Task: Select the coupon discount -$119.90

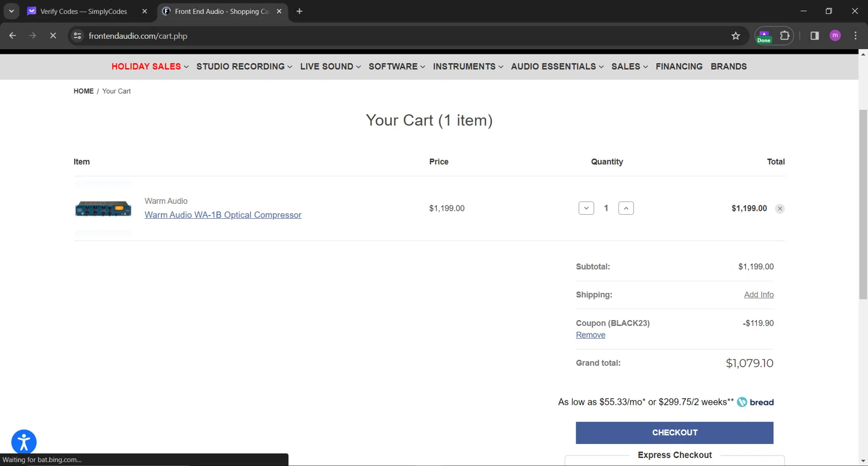Action: pyautogui.click(x=758, y=323)
